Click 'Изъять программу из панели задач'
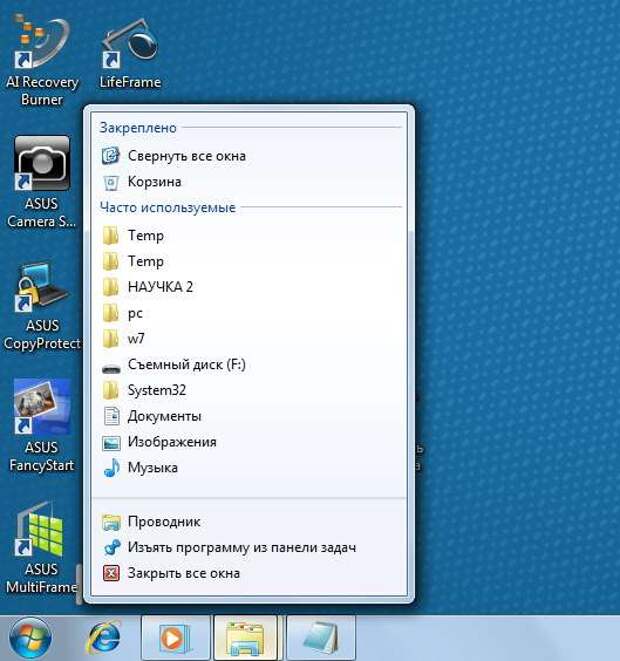Viewport: 620px width, 661px height. click(x=241, y=548)
